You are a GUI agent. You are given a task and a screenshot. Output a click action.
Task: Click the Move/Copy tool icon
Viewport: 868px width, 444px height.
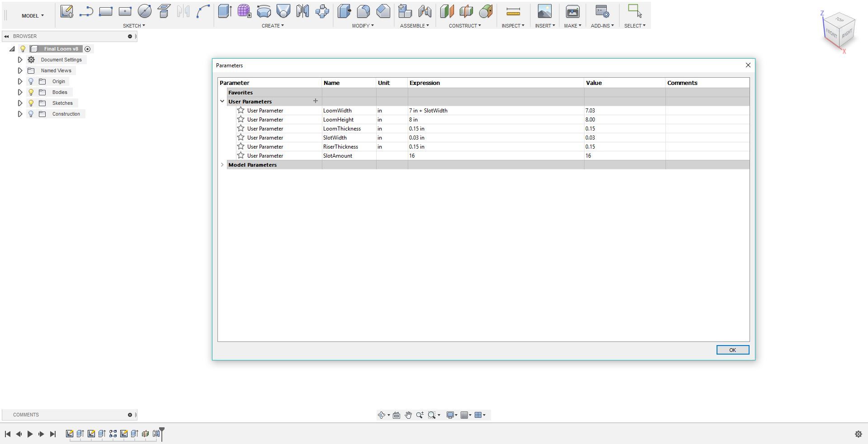click(322, 11)
